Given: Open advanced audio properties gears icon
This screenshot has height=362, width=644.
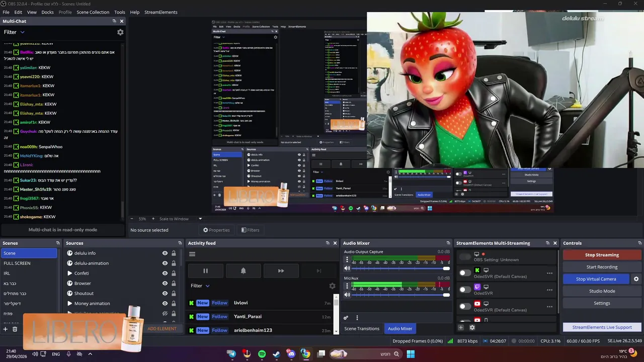Looking at the screenshot, I should 346,318.
